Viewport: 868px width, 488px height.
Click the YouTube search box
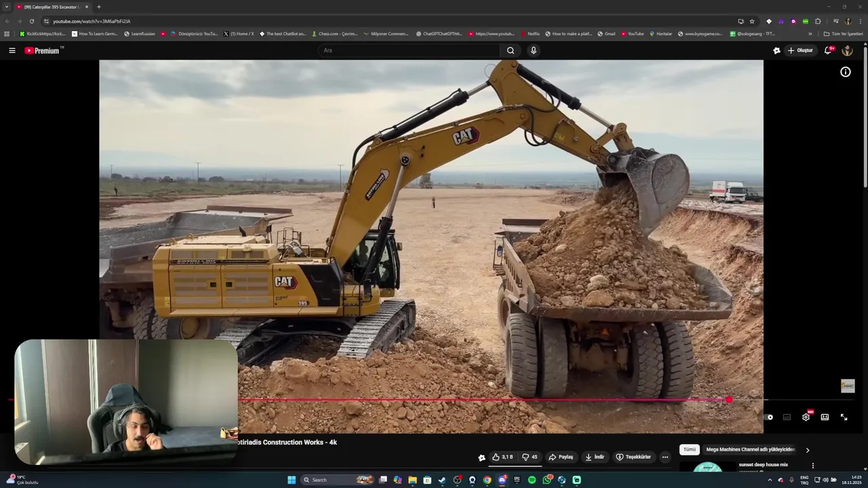point(409,50)
